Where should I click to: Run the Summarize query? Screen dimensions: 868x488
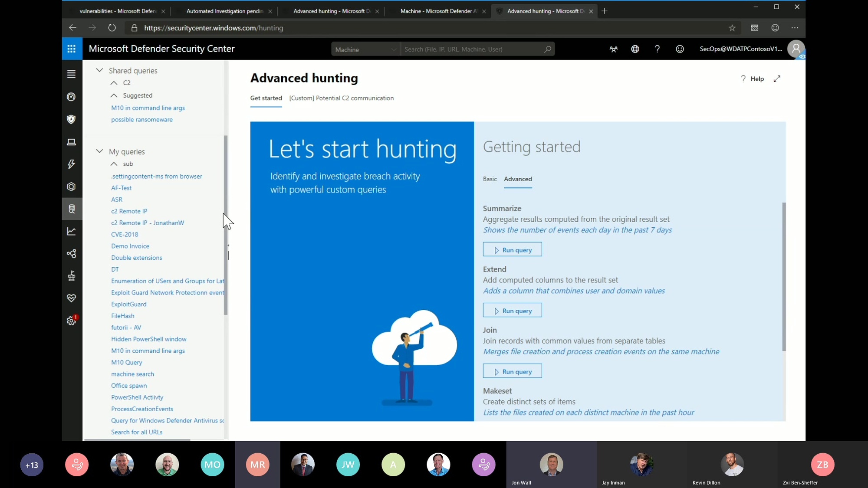pos(512,249)
